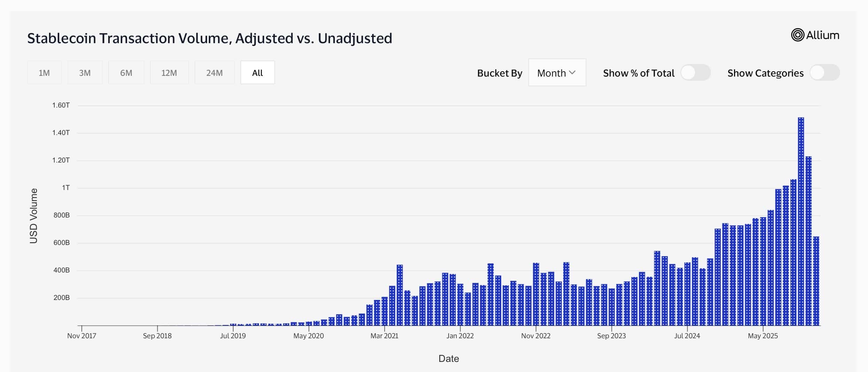Click the Bucket By label

click(499, 73)
